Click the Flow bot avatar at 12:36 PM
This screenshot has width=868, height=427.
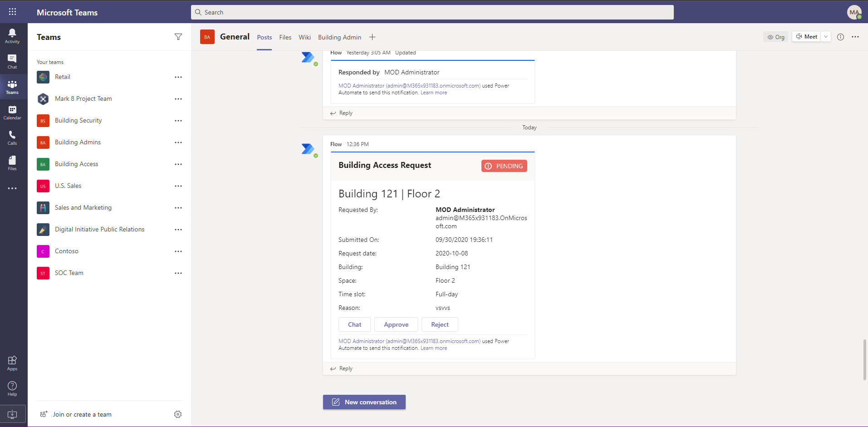pos(308,149)
